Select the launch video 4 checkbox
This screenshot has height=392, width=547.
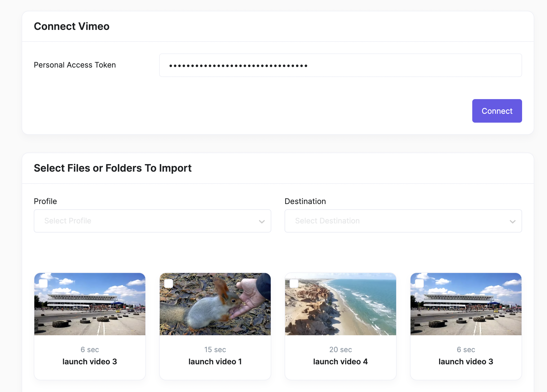pos(294,283)
